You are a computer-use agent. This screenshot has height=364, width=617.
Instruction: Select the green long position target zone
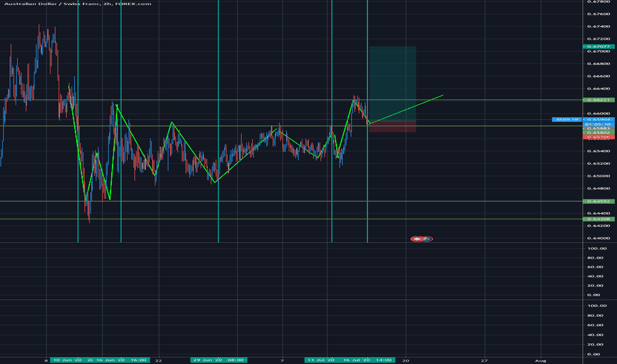(x=393, y=83)
